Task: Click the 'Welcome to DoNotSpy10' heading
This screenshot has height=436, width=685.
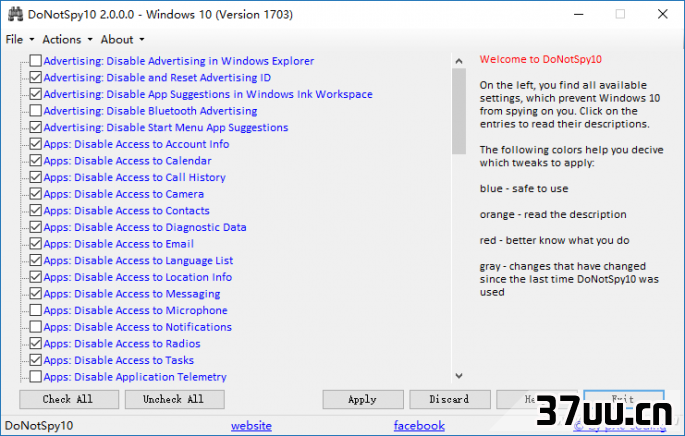Action: pyautogui.click(x=540, y=59)
